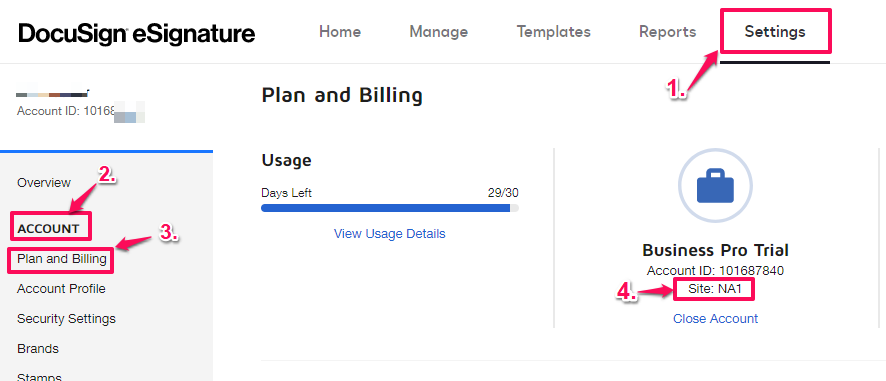This screenshot has height=381, width=886.
Task: Select Plan and Billing in sidebar
Action: (62, 259)
